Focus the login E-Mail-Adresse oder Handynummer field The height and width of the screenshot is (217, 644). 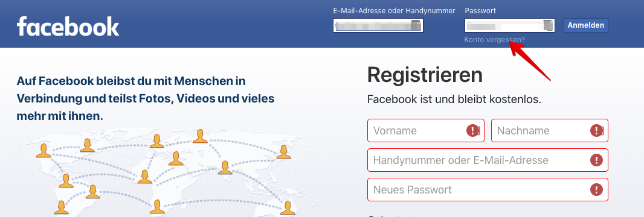378,25
